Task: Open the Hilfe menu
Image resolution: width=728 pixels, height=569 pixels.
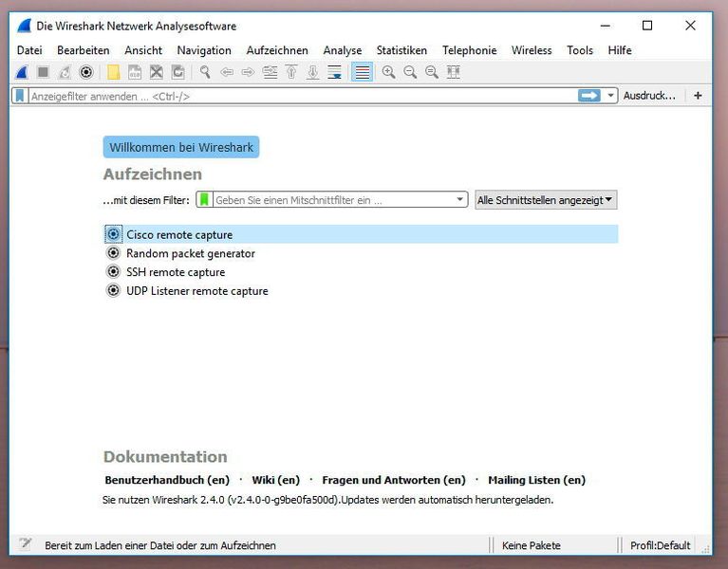Action: (x=620, y=50)
